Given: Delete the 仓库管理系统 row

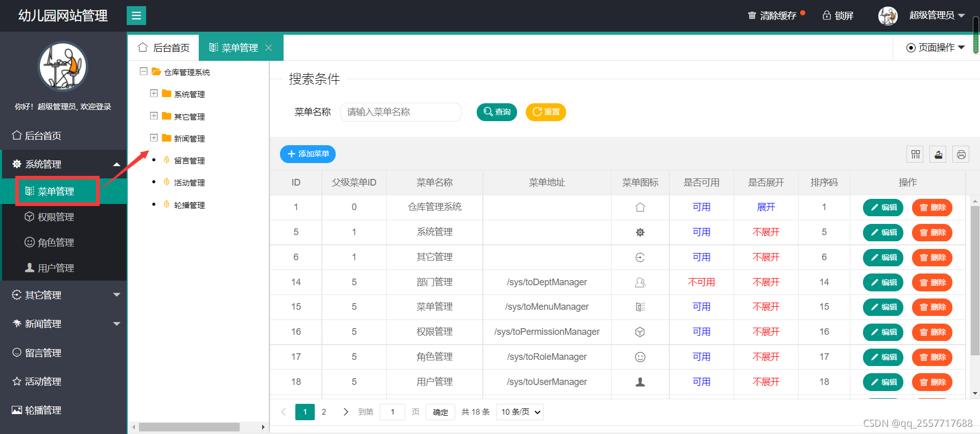Looking at the screenshot, I should click(932, 208).
